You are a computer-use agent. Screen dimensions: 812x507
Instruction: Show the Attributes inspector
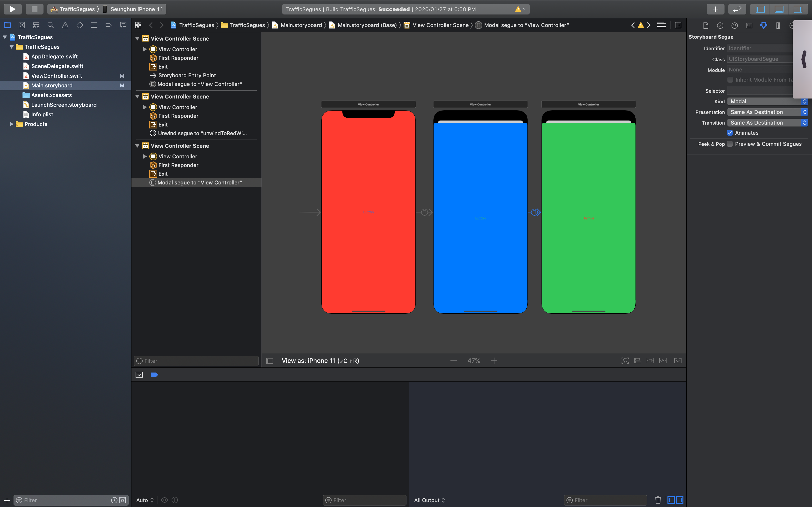click(763, 26)
